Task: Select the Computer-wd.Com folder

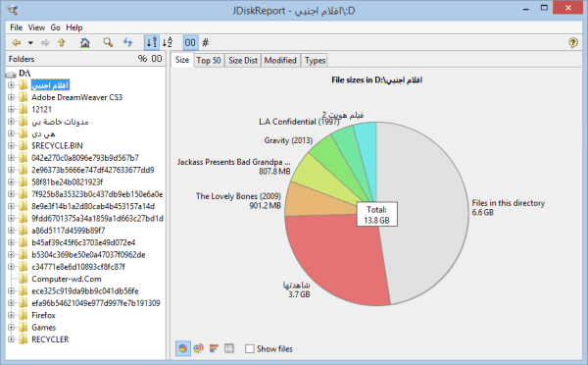Action: tap(67, 279)
